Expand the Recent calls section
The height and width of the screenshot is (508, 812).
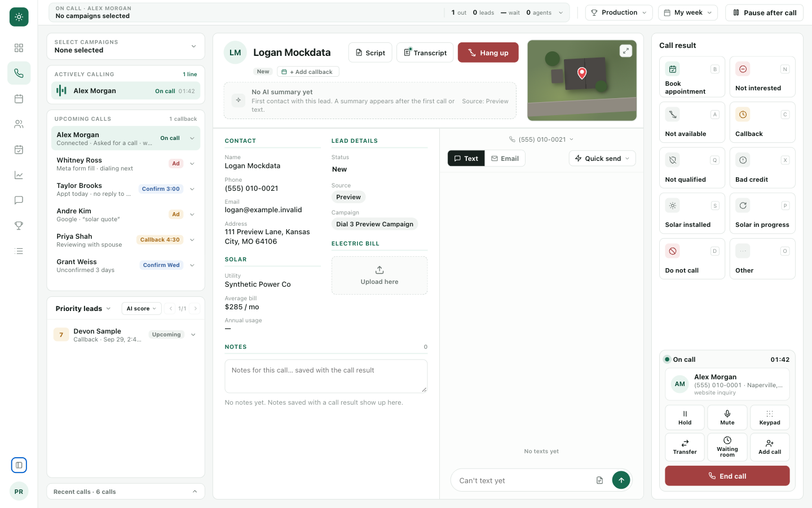pos(126,492)
